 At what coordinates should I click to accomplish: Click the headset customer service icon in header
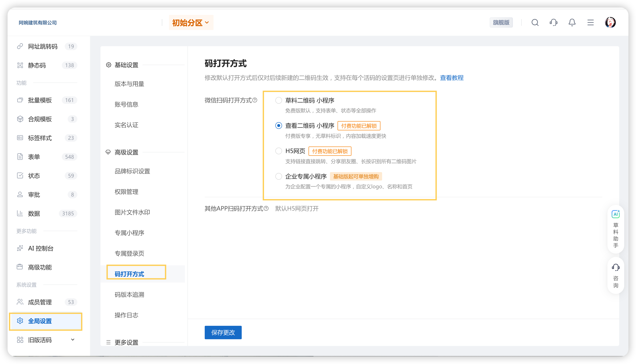(553, 22)
